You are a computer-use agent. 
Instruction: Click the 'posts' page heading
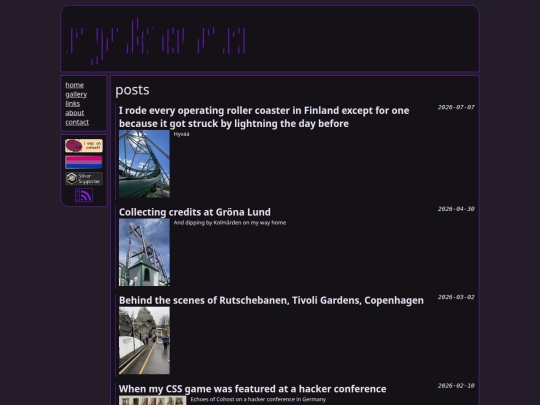132,90
